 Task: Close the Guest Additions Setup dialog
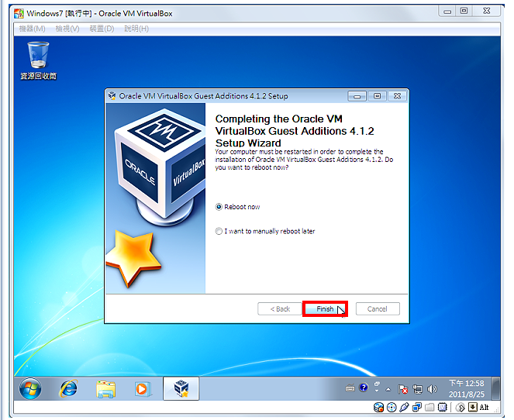397,96
